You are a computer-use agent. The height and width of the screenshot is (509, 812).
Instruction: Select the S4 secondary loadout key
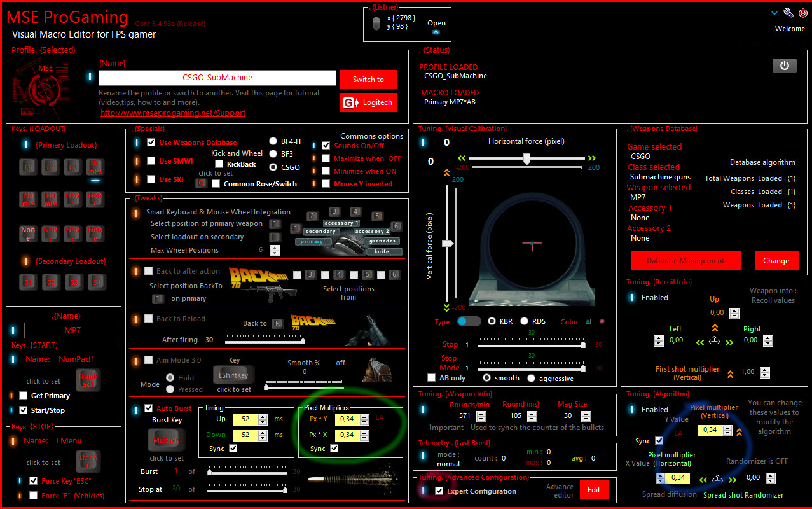coord(95,281)
